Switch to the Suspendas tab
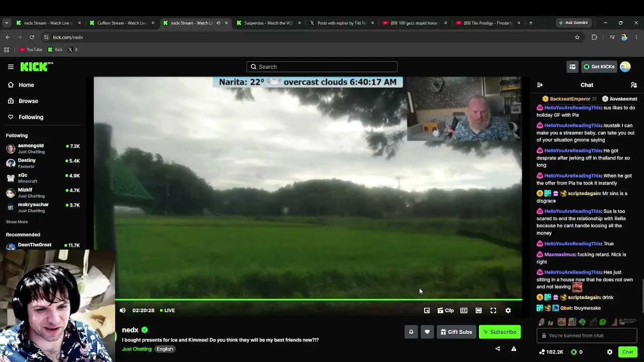Image resolution: width=644 pixels, height=362 pixels. tap(269, 23)
